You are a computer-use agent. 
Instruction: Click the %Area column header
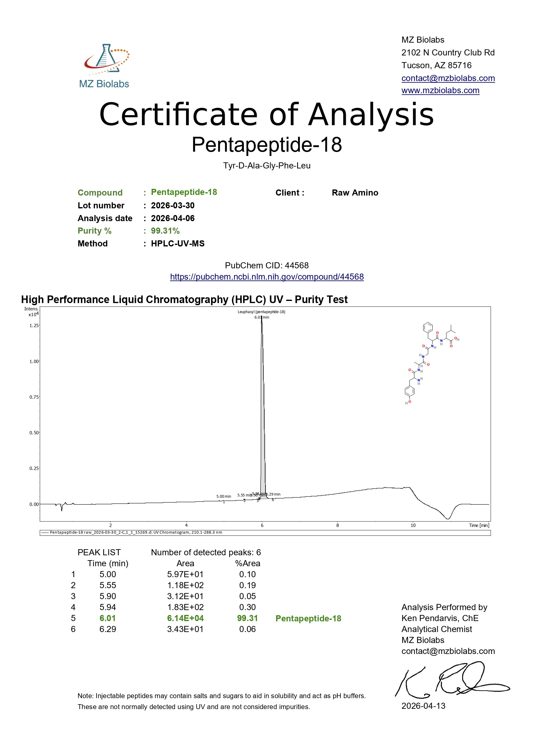248,563
